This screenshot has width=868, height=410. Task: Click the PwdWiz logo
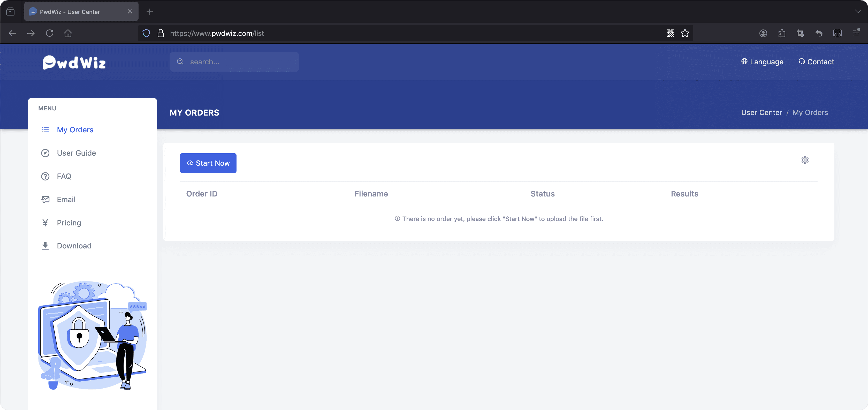(74, 62)
